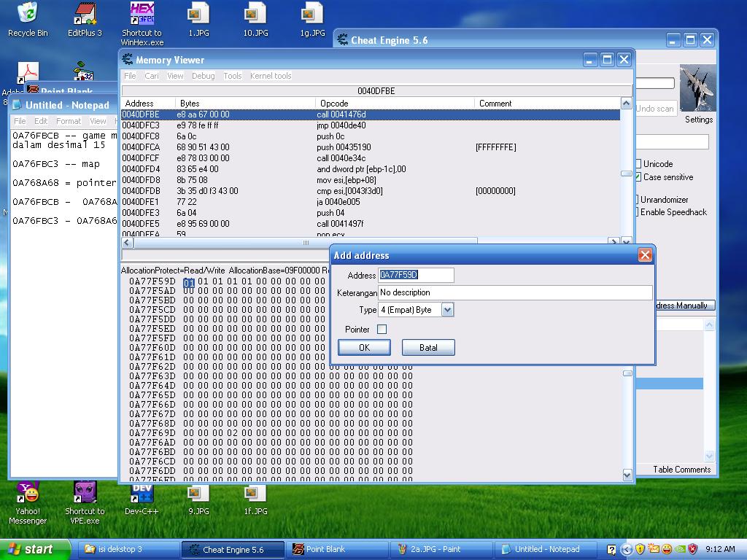Click highlighted 01 byte at 0A77F59D
Viewport: 747px width, 560px height.
(189, 283)
